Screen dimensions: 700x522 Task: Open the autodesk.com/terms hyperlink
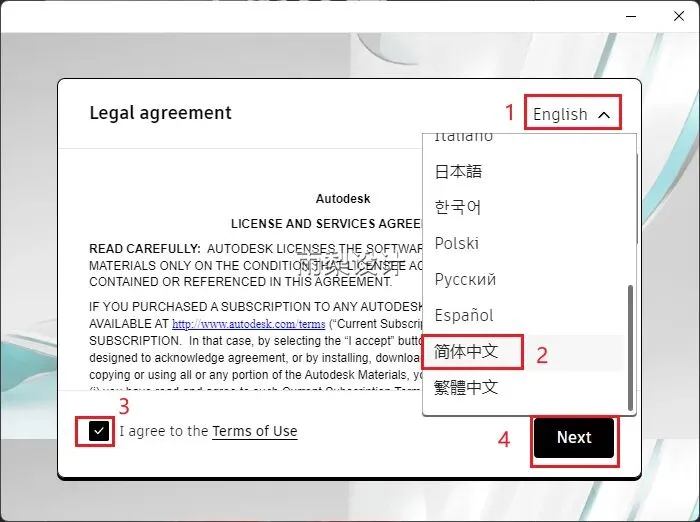point(249,324)
